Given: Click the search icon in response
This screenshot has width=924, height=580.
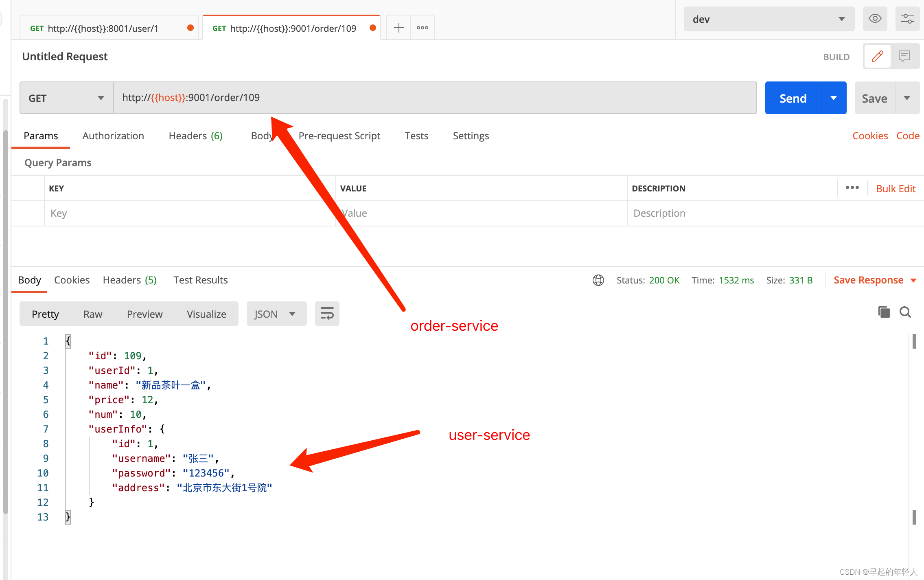Looking at the screenshot, I should pyautogui.click(x=905, y=312).
